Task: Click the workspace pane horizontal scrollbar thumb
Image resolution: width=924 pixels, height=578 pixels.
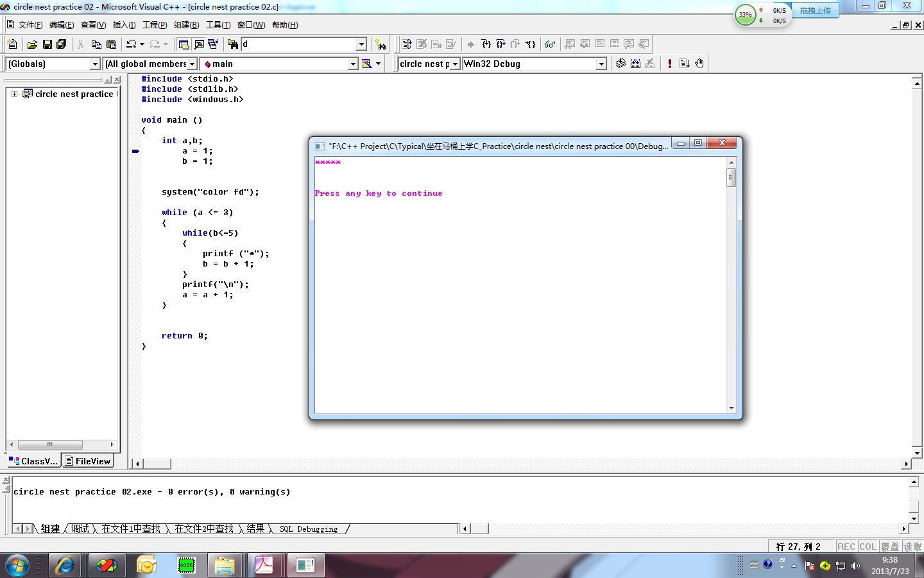Action: [x=50, y=444]
